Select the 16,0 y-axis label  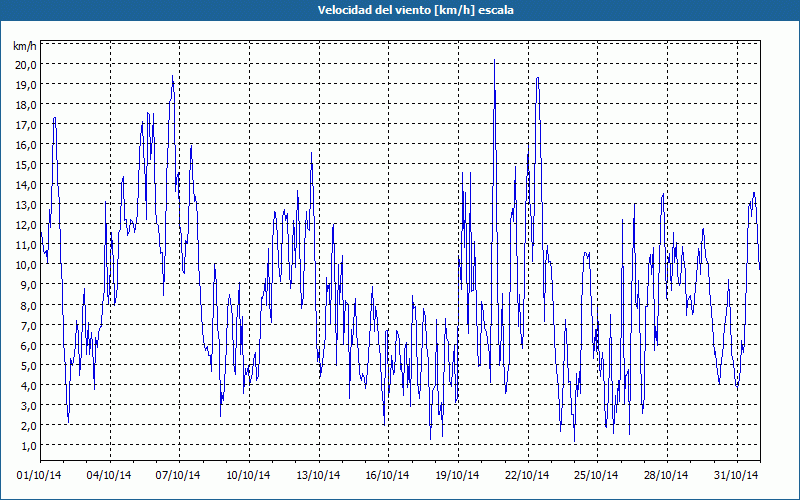click(27, 144)
